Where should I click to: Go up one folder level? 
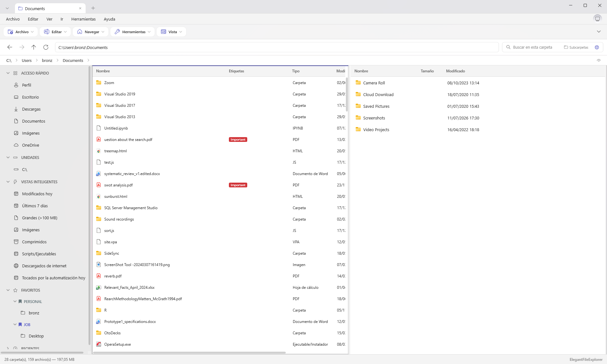coord(34,47)
